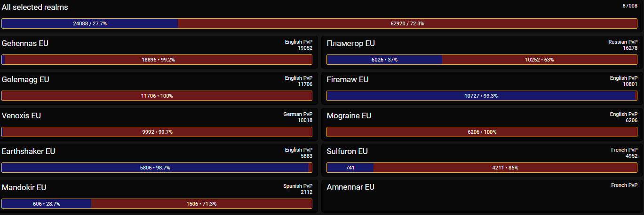Click Пламегор red 10252 • 63% segment
The width and height of the screenshot is (644, 215).
(540, 60)
